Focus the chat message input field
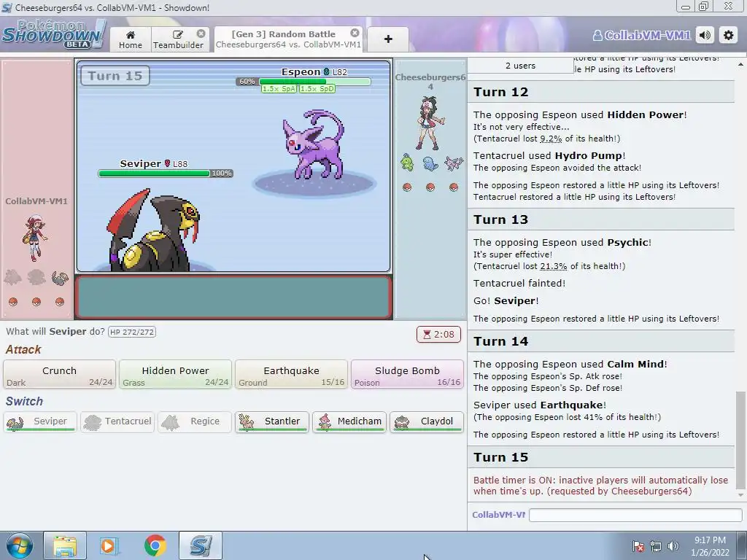This screenshot has width=747, height=560. click(635, 515)
